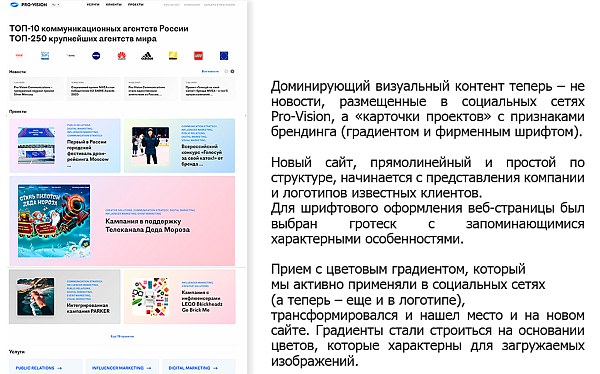The image size is (600, 374).
Task: Open the LEGO Brickheadz Go Brick Me card
Action: (x=179, y=297)
